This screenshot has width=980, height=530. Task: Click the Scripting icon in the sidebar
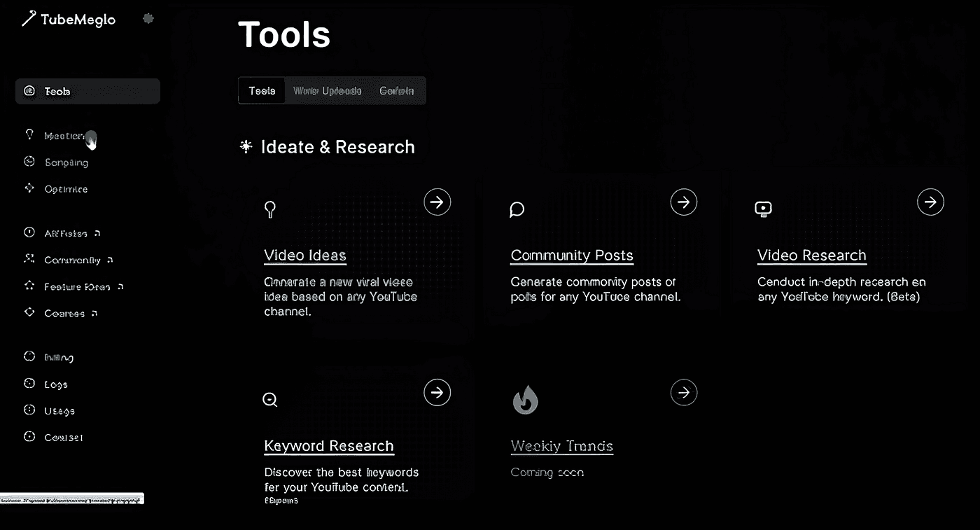pos(29,162)
